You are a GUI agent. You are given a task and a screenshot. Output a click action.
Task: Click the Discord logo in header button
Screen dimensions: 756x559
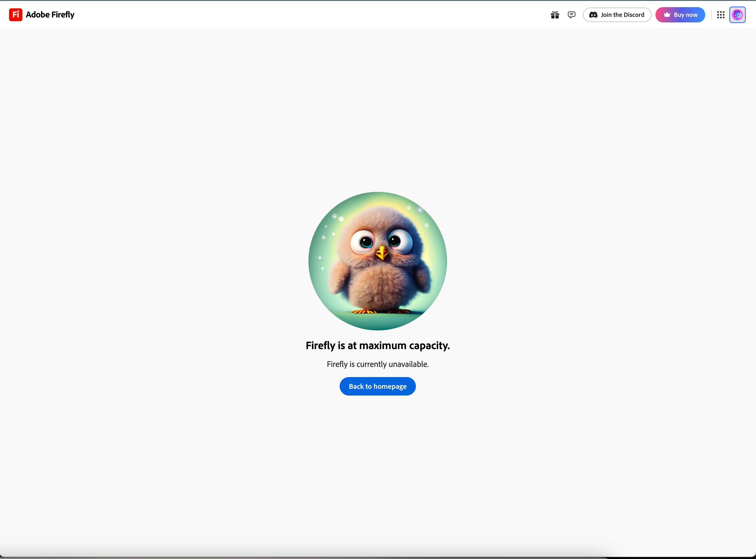(x=593, y=15)
